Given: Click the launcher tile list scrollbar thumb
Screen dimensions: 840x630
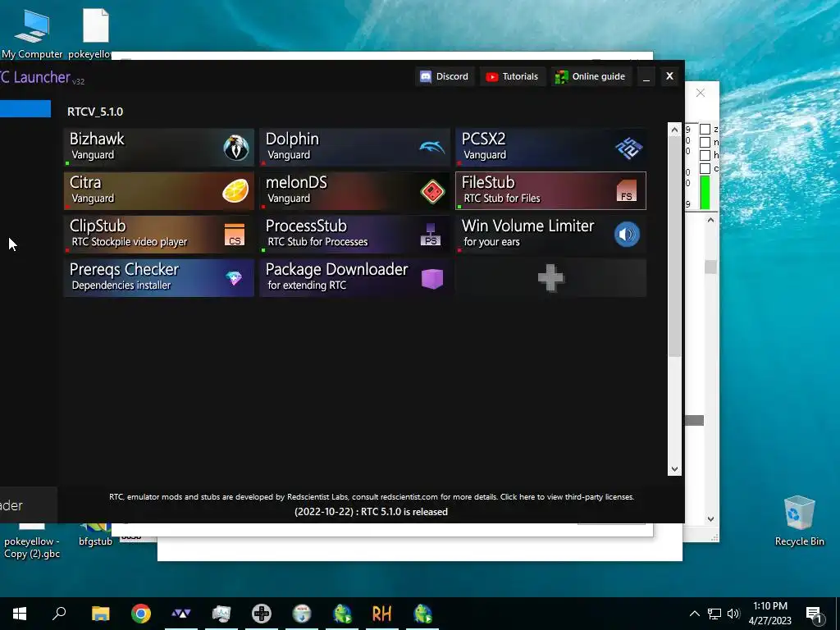Looking at the screenshot, I should tap(674, 246).
